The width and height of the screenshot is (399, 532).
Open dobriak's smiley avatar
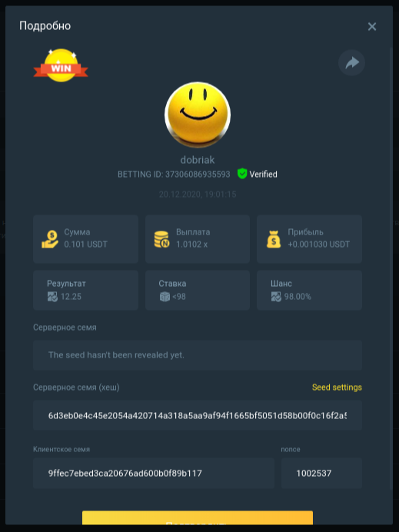pyautogui.click(x=198, y=115)
